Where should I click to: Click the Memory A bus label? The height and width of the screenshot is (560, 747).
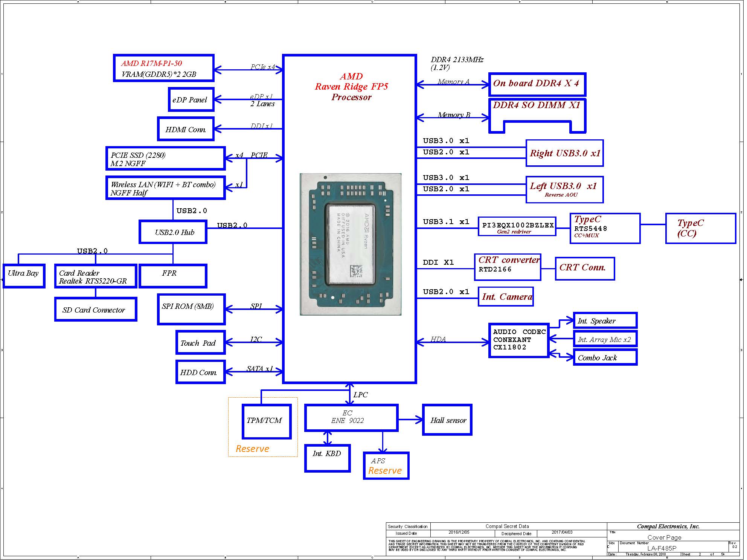[454, 82]
